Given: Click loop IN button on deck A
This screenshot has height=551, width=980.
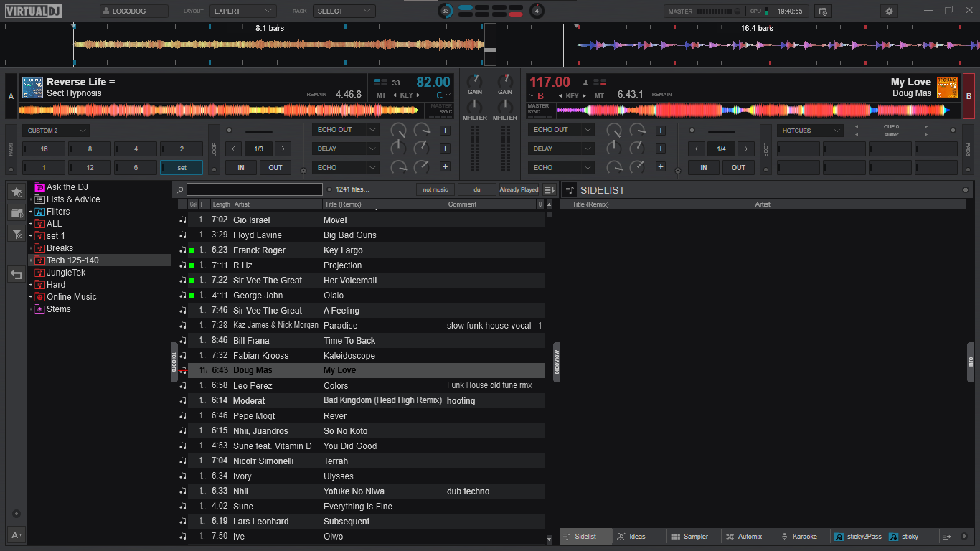Looking at the screenshot, I should (241, 167).
